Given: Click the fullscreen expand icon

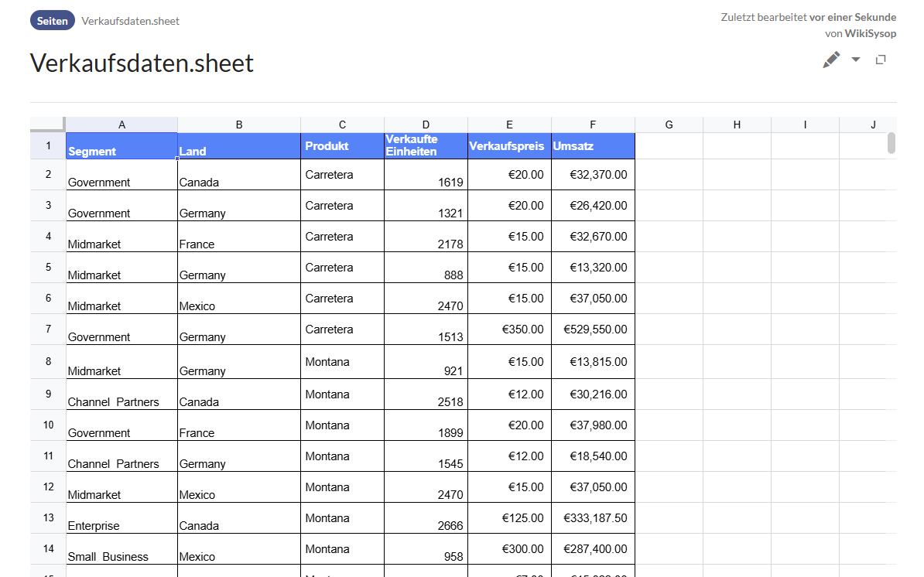Looking at the screenshot, I should [881, 60].
